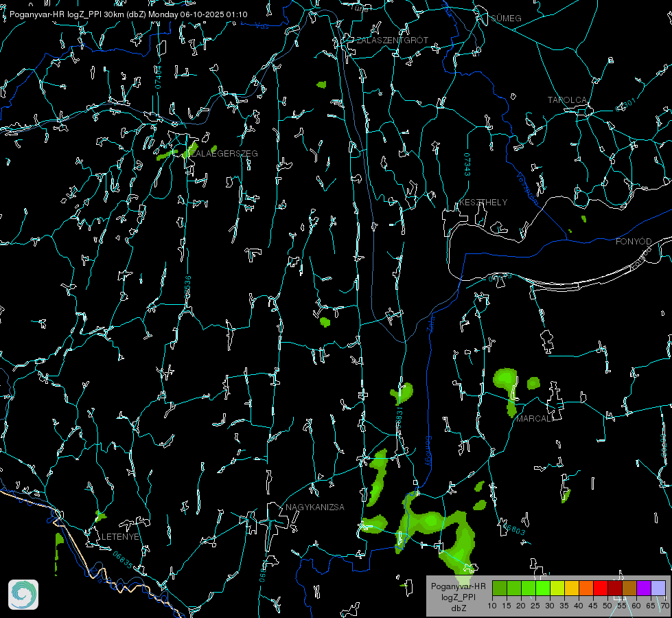Click the LETENYE town label
This screenshot has height=618, width=672.
[120, 537]
